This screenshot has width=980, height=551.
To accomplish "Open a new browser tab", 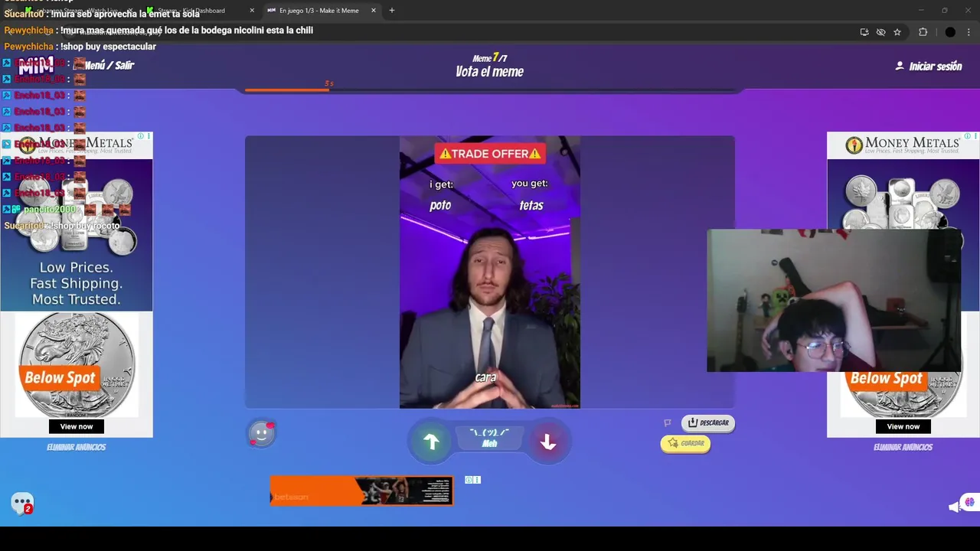I will pos(392,11).
